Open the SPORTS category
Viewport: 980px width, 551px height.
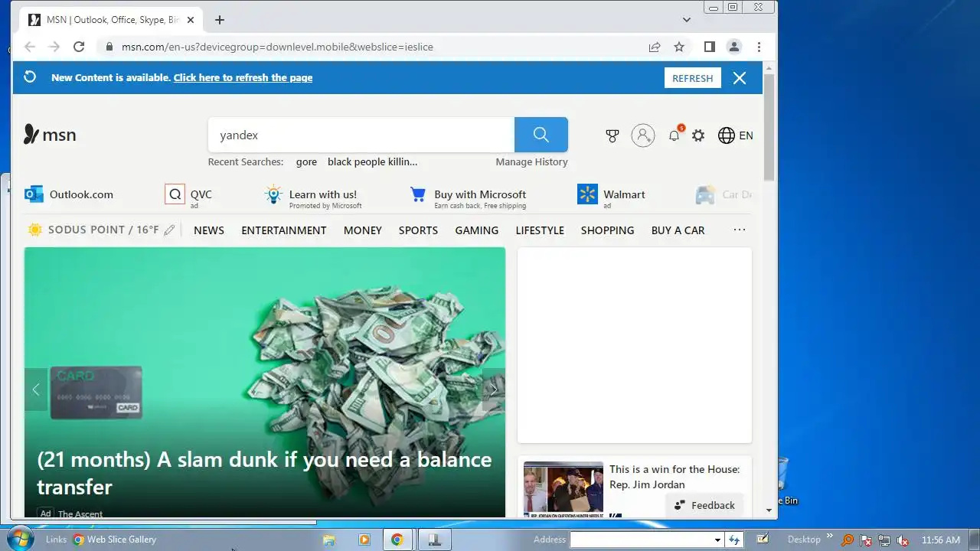coord(418,230)
